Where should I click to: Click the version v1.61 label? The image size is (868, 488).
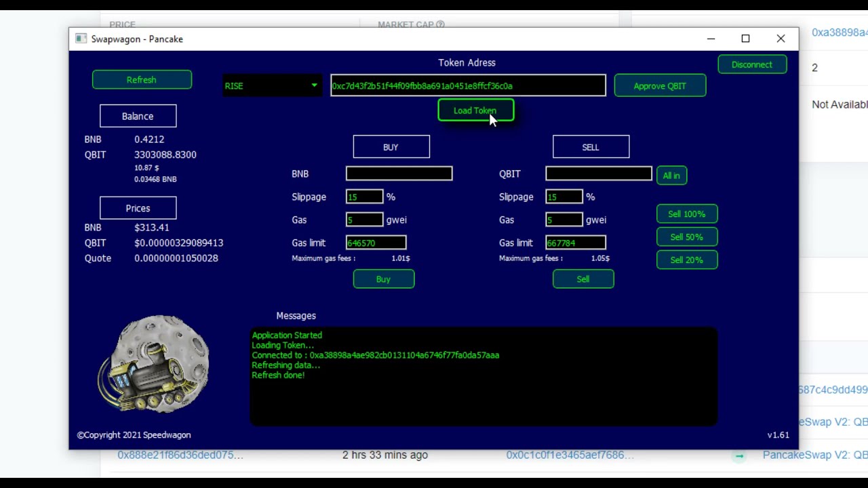coord(778,435)
